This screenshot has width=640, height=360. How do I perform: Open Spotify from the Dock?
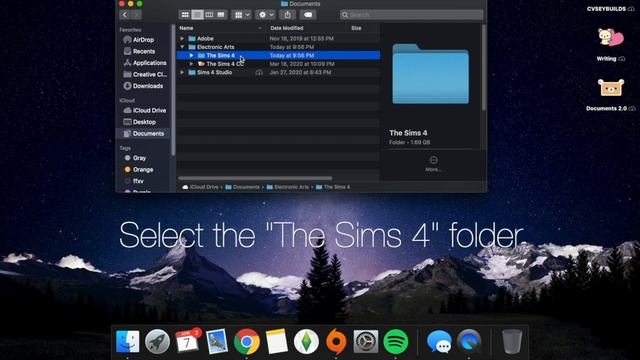click(x=396, y=341)
